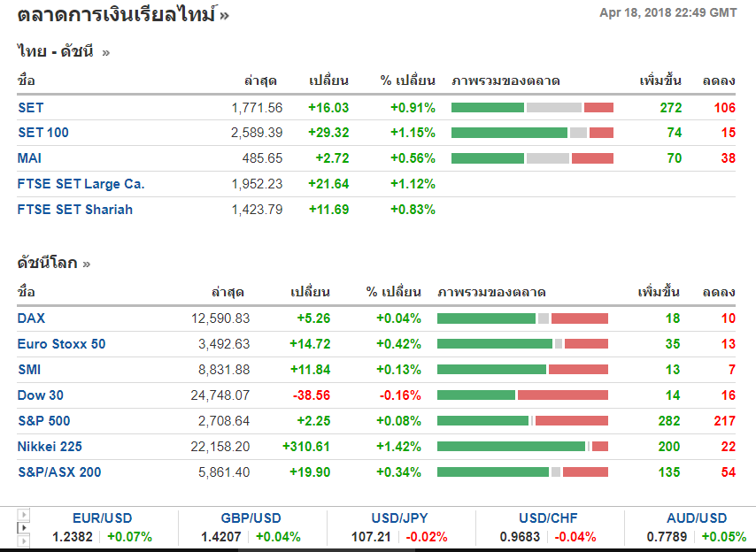Open the FTSE SET Shariah link

(x=75, y=210)
